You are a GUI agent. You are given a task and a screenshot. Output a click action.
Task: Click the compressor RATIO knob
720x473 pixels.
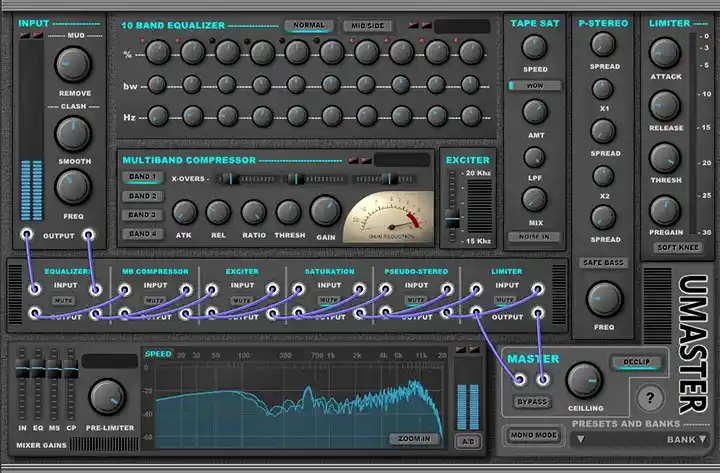253,213
